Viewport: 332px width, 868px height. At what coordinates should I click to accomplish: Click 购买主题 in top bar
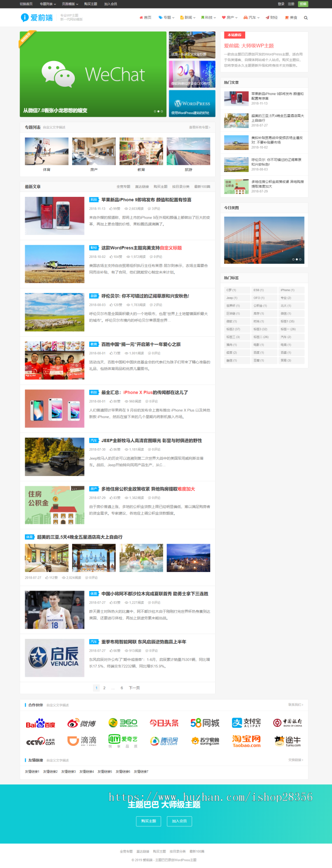[x=91, y=4]
